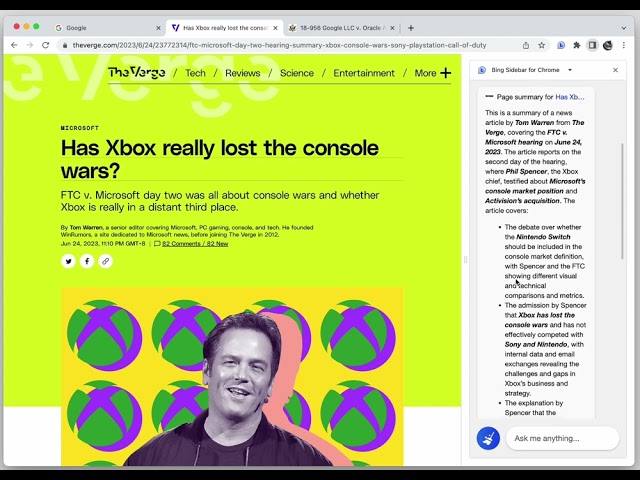This screenshot has width=640, height=480.
Task: Click the Nintendo Switch bold text
Action: click(543, 237)
